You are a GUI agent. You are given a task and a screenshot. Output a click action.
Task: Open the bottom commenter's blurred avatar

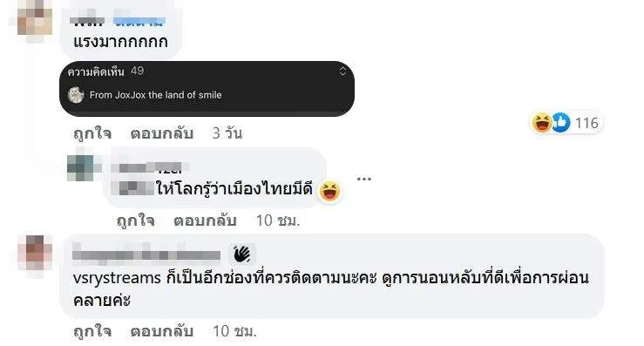pos(35,252)
